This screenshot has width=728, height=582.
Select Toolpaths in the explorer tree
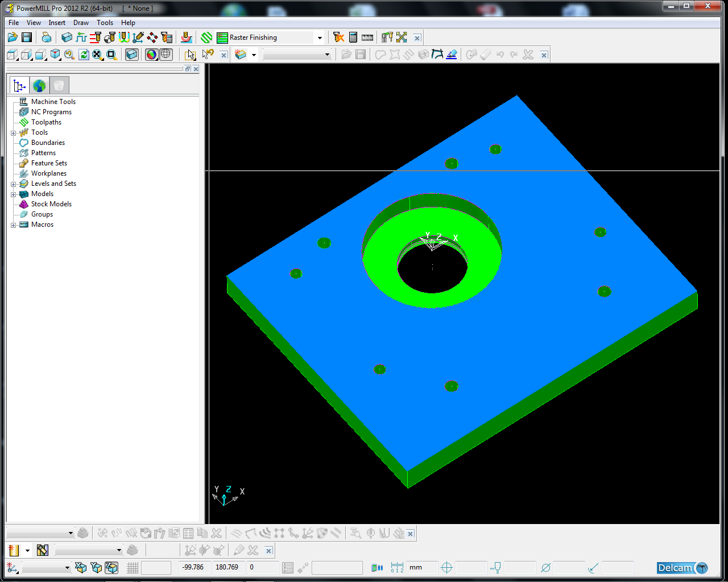46,122
